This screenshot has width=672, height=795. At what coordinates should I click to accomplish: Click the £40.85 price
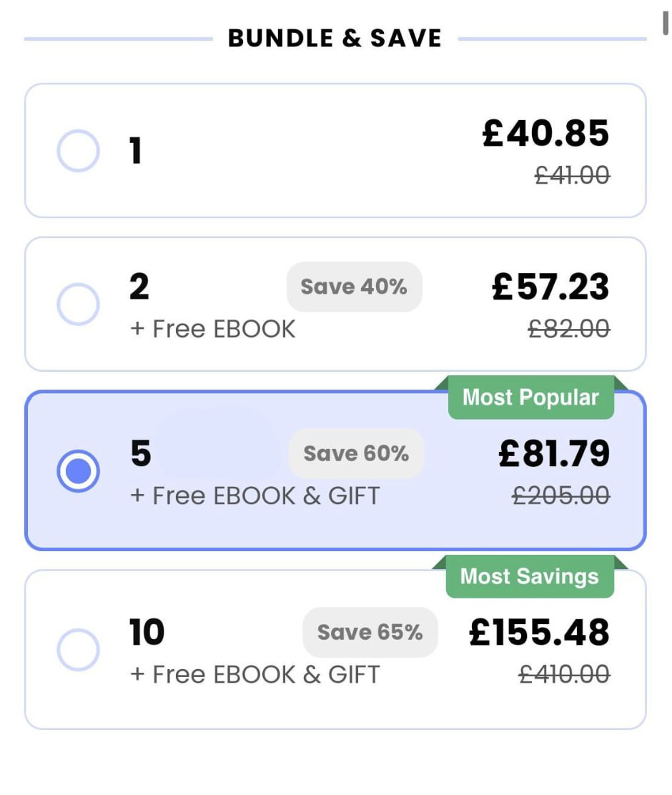tap(545, 134)
